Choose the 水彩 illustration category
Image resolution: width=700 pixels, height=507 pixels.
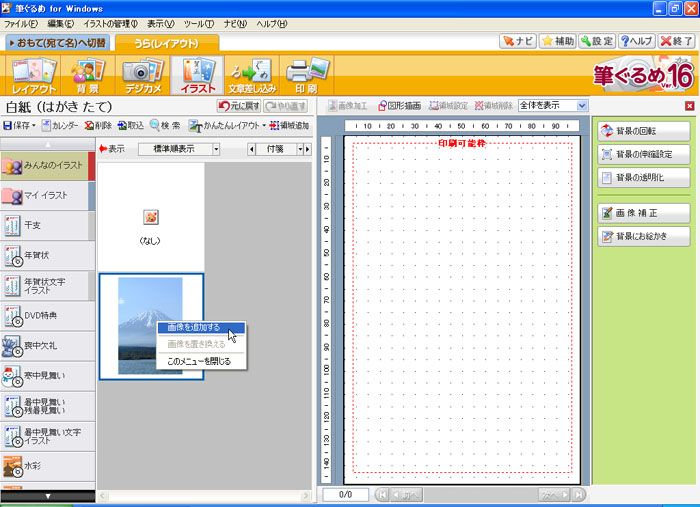click(46, 466)
